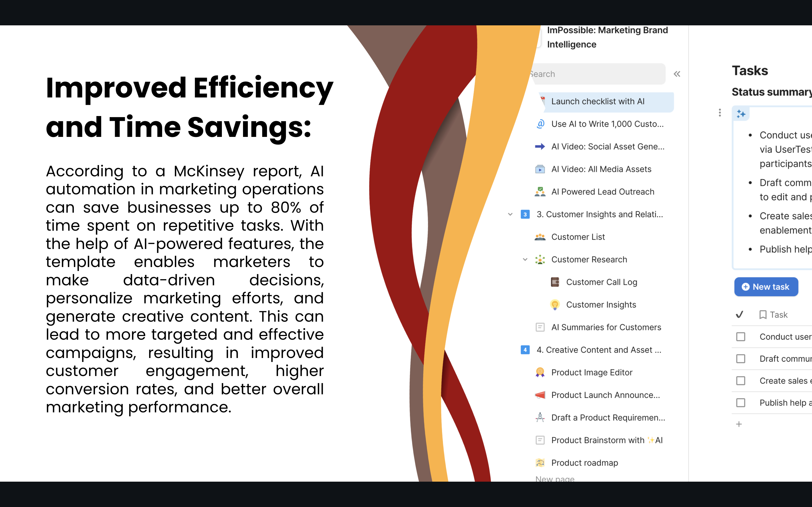
Task: Click the Customer Insights lightbulb icon
Action: [555, 304]
